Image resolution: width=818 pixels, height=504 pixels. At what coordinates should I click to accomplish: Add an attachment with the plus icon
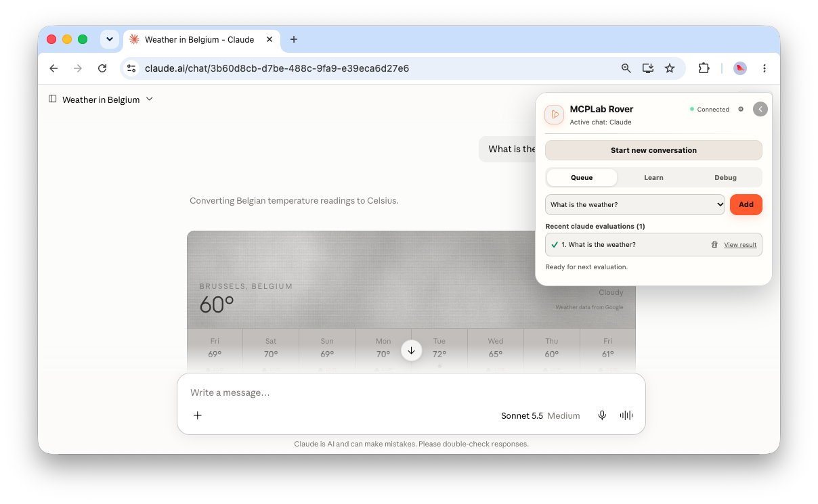click(198, 415)
